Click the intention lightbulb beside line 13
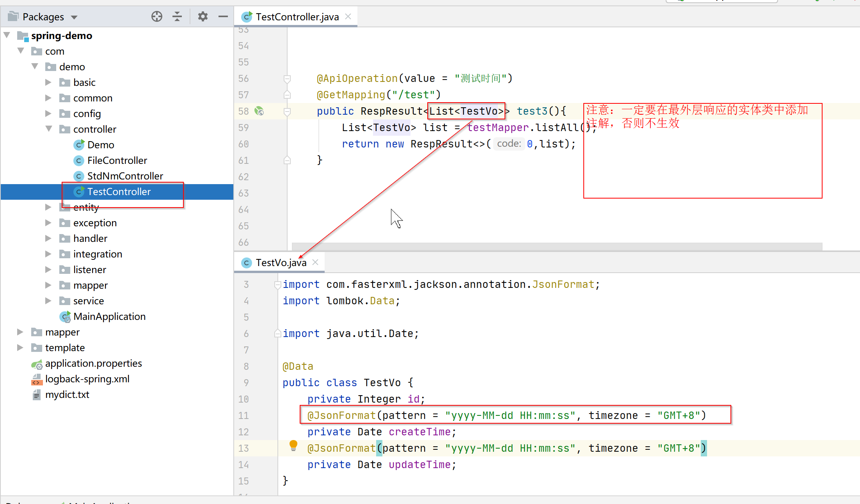 pyautogui.click(x=293, y=446)
